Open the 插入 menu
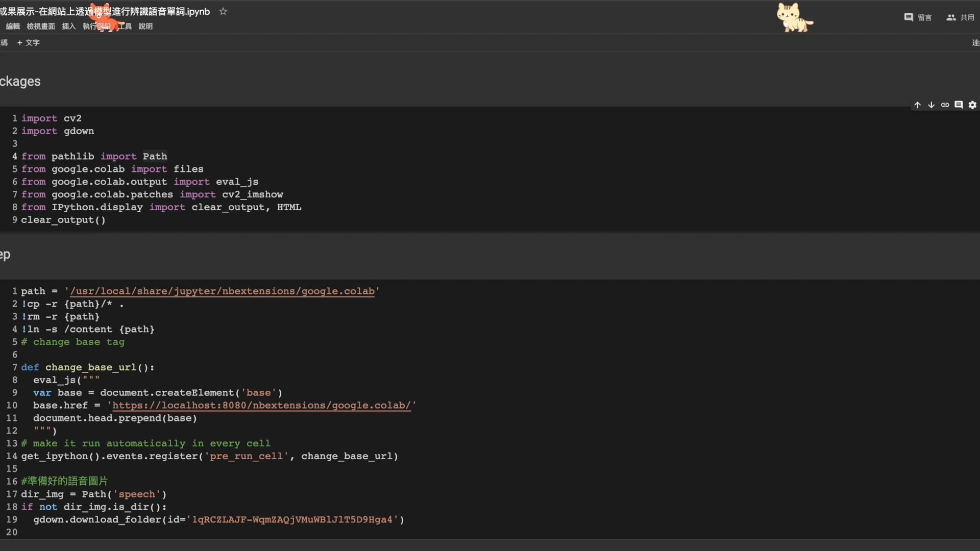This screenshot has width=980, height=551. tap(68, 26)
